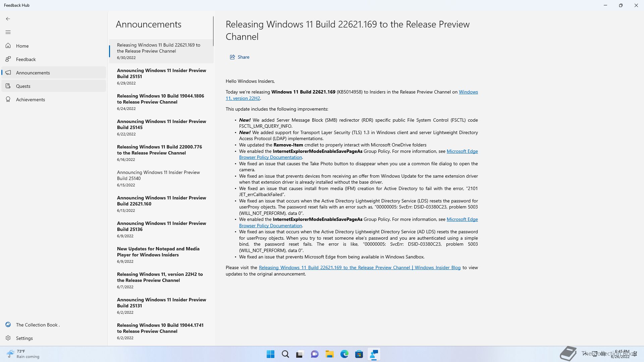The image size is (644, 362).
Task: Open The Collection Book account entry
Action: (x=54, y=324)
